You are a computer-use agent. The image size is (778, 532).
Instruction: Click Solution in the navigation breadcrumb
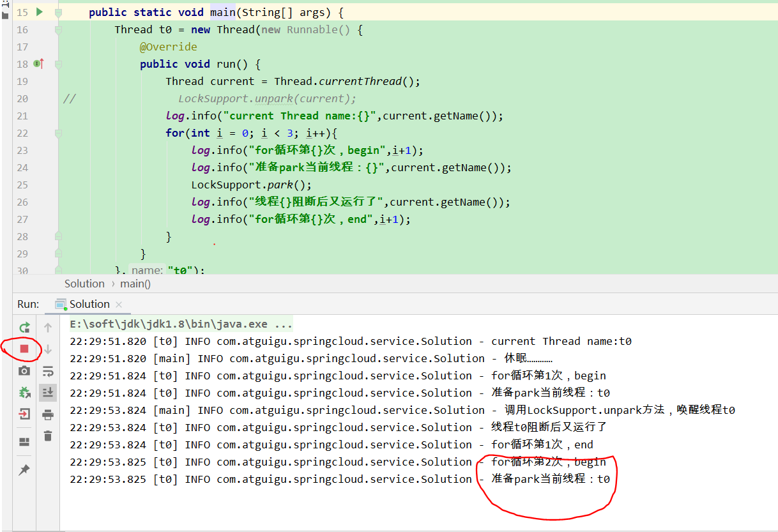(x=84, y=284)
